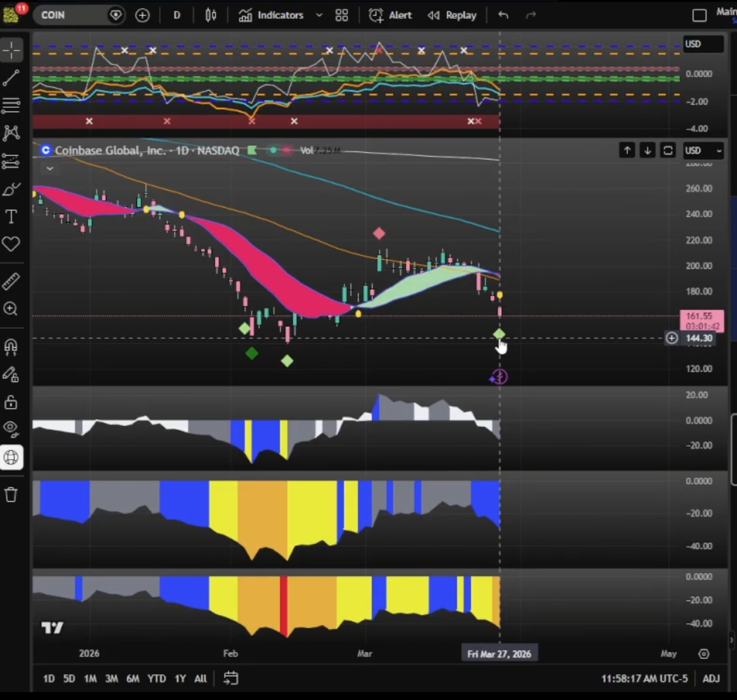
Task: Move the price pane up
Action: (x=627, y=150)
